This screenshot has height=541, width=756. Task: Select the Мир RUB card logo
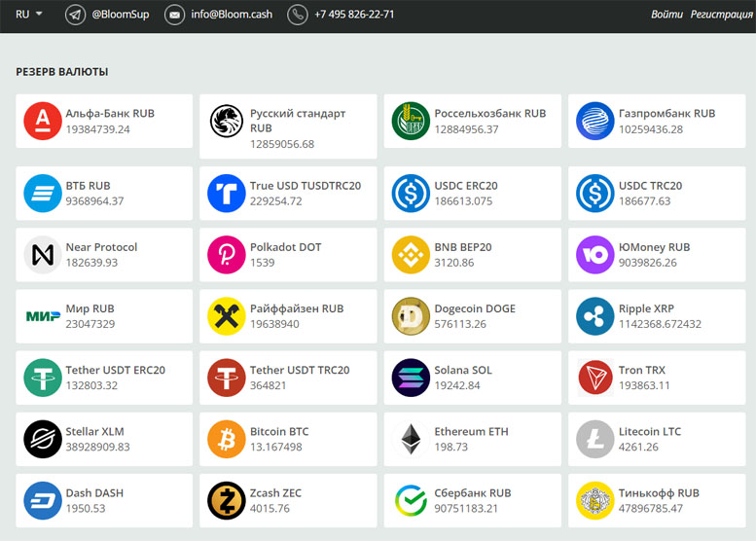pyautogui.click(x=43, y=316)
